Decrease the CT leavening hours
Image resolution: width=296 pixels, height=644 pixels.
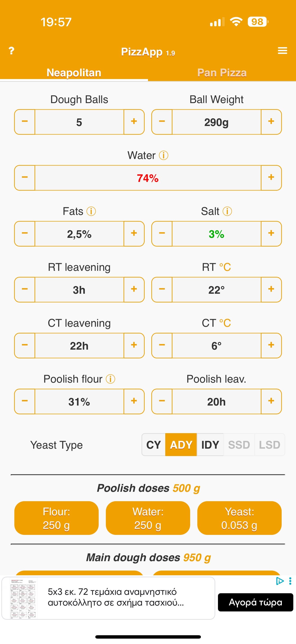click(25, 346)
